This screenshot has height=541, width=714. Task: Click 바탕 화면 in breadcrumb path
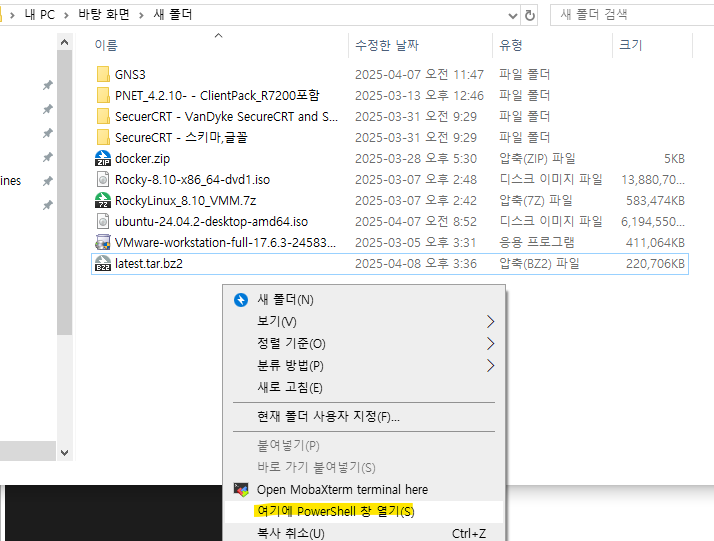coord(104,15)
